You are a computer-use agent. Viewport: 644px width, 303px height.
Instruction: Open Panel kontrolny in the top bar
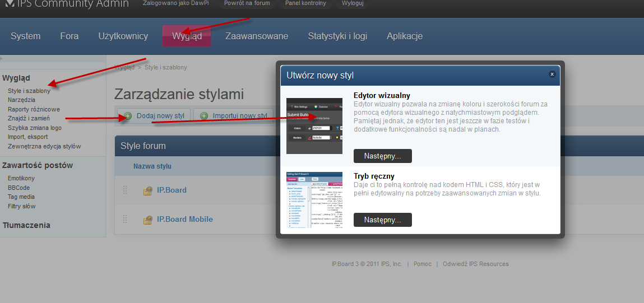click(x=306, y=3)
